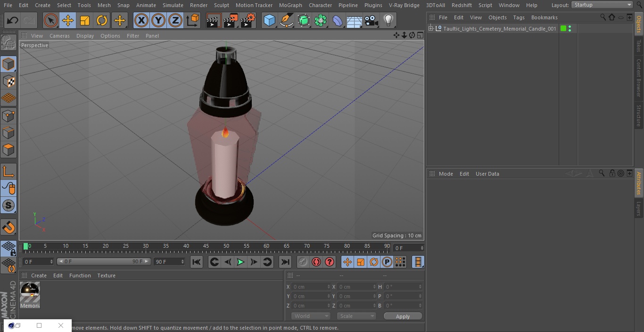Click the X position spinner arrows
Image resolution: width=644 pixels, height=332 pixels.
pos(329,287)
